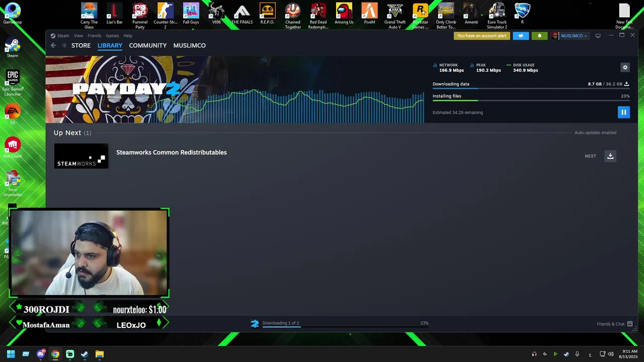Screen dimensions: 644x362
Task: Open R.E.P.O. desktop shortcut
Action: (x=267, y=14)
